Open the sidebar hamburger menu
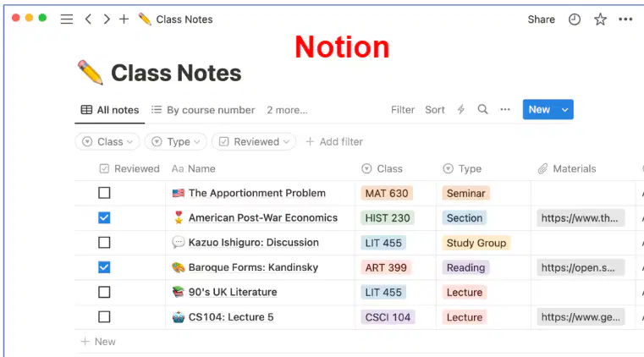 pos(67,19)
